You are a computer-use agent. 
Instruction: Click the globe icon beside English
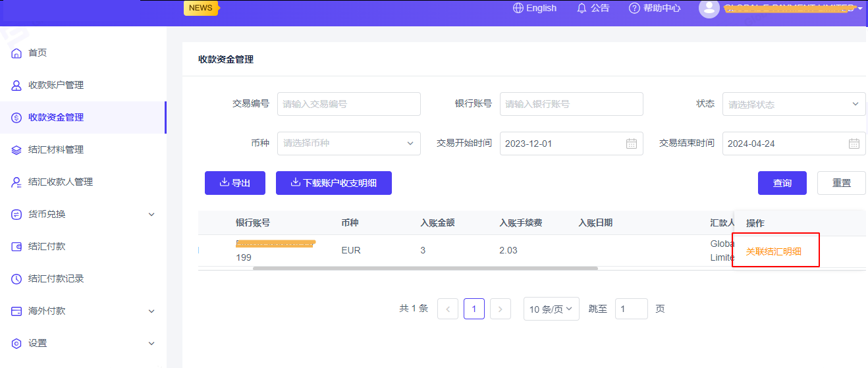pos(518,9)
